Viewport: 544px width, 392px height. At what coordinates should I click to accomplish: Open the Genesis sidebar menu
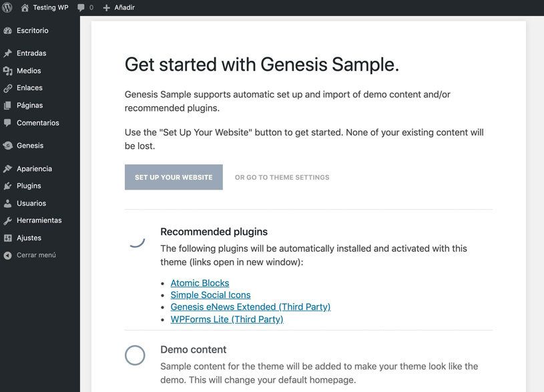click(x=30, y=146)
